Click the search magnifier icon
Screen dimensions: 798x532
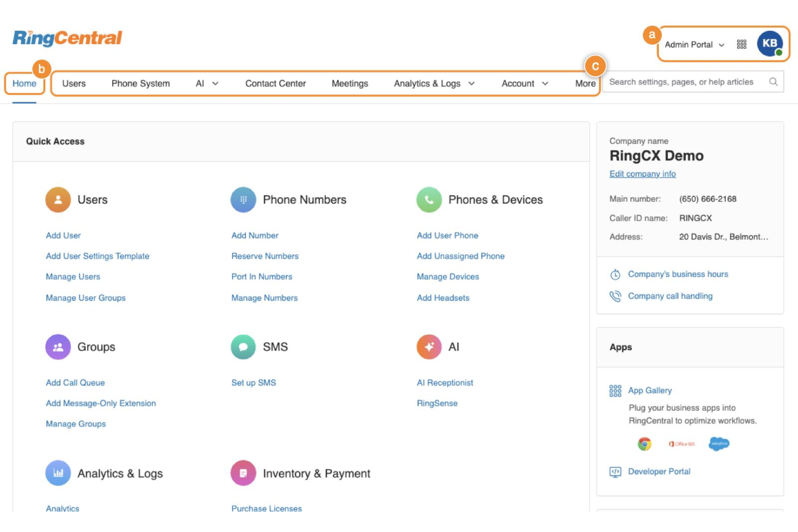(x=773, y=82)
